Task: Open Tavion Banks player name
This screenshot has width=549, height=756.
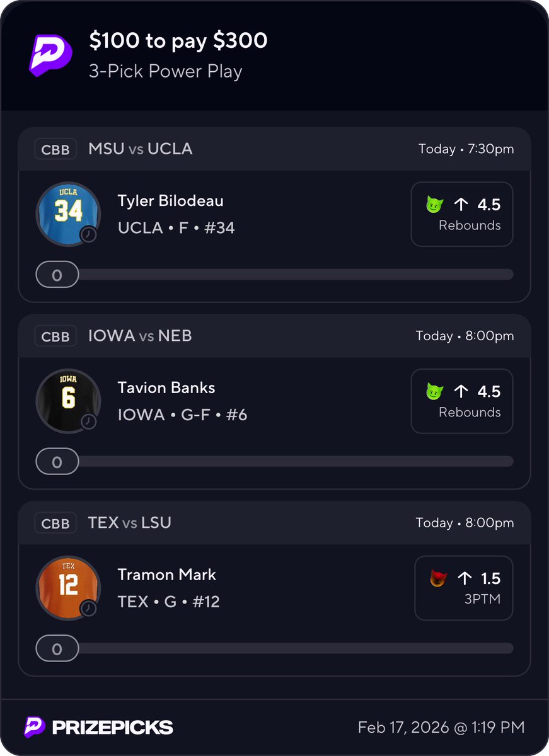Action: click(x=166, y=388)
